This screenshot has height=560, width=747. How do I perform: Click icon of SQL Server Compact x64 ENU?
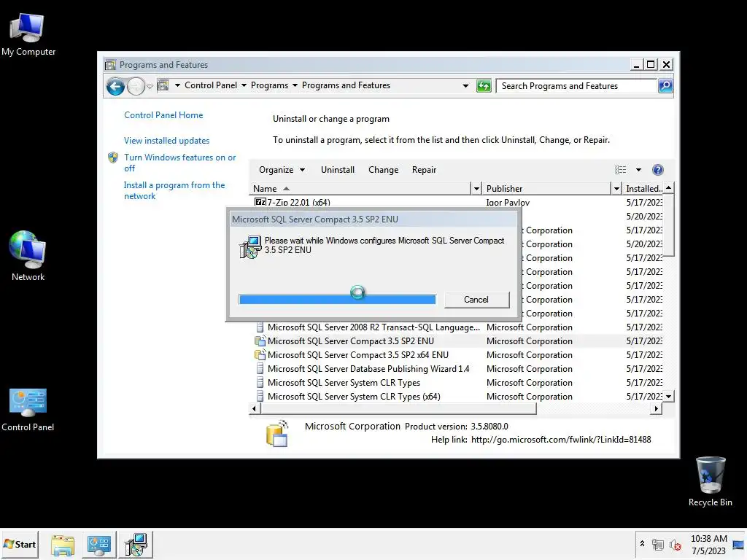coord(260,355)
